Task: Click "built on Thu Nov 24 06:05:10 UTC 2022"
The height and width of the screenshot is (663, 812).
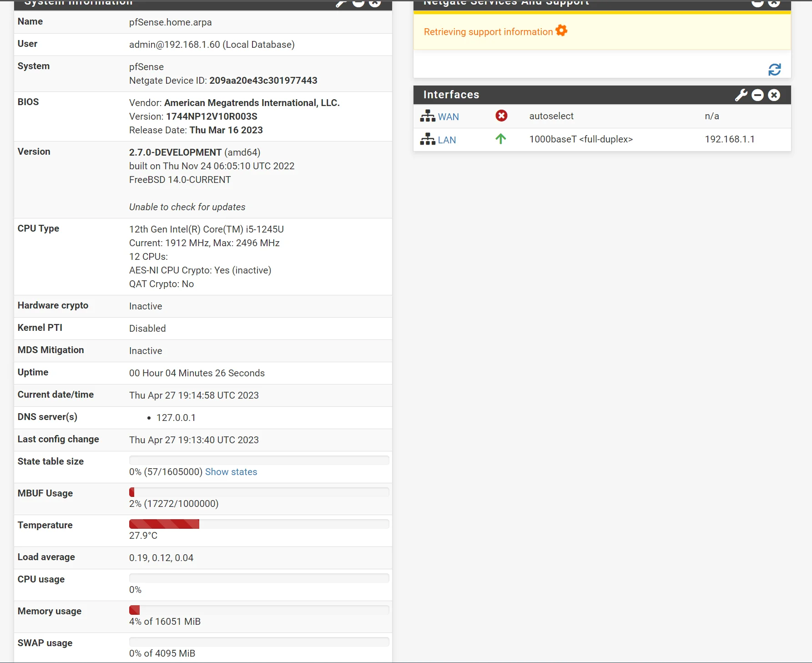Action: coord(212,166)
